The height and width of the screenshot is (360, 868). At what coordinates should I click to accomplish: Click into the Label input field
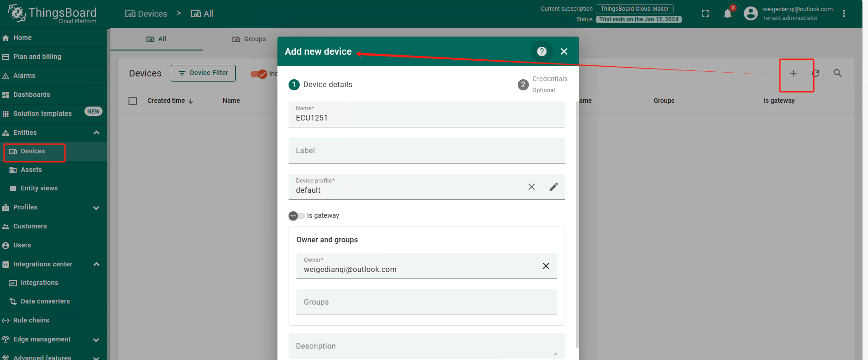[x=426, y=151]
